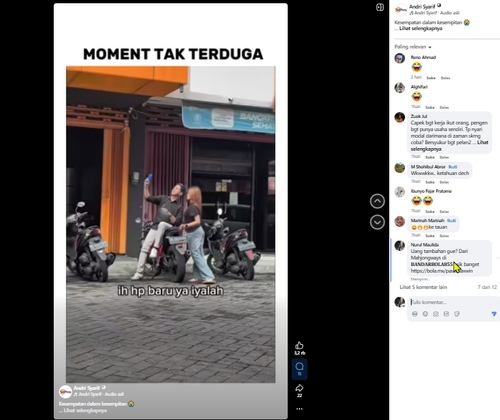The height and width of the screenshot is (420, 500).
Task: Open the Rano Ahmad commenter name
Action: [x=423, y=57]
